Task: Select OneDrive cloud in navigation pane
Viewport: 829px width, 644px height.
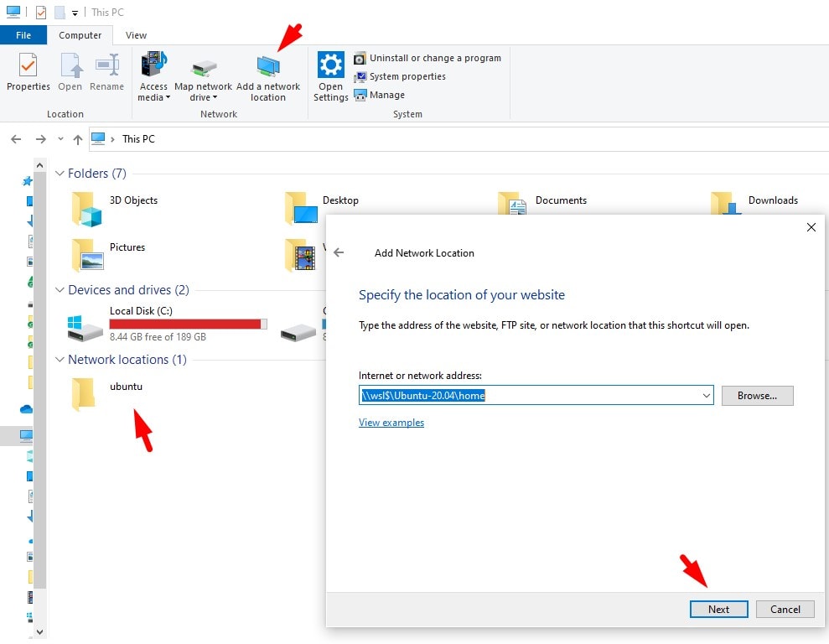Action: click(x=26, y=409)
